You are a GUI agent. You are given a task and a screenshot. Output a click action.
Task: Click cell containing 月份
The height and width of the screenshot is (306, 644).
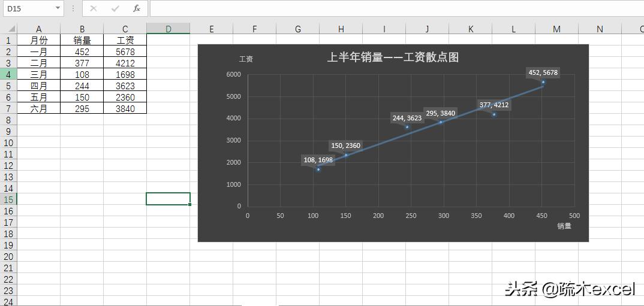(38, 40)
